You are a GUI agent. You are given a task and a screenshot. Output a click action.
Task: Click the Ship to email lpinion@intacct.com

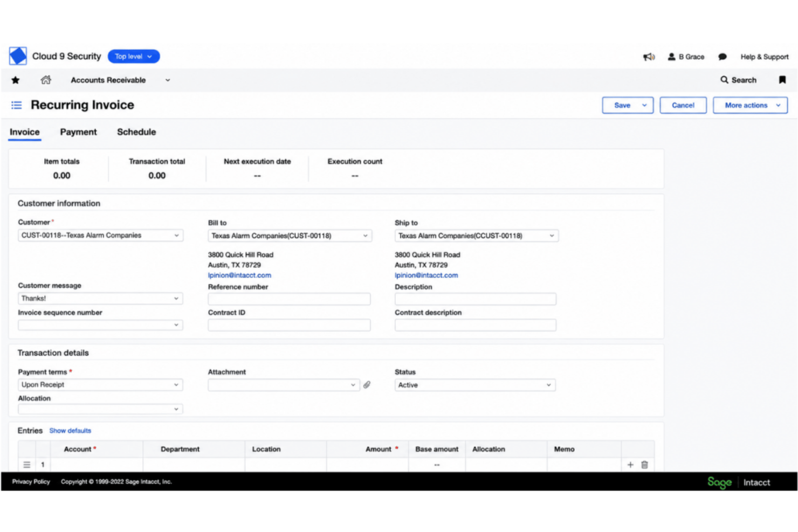(426, 275)
